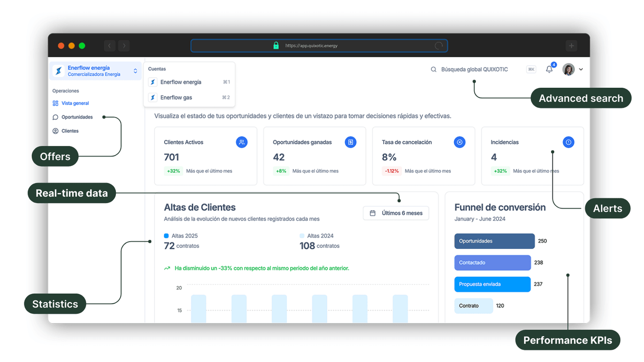Click the magnifying glass search icon
The width and height of the screenshot is (644, 362).
(433, 69)
